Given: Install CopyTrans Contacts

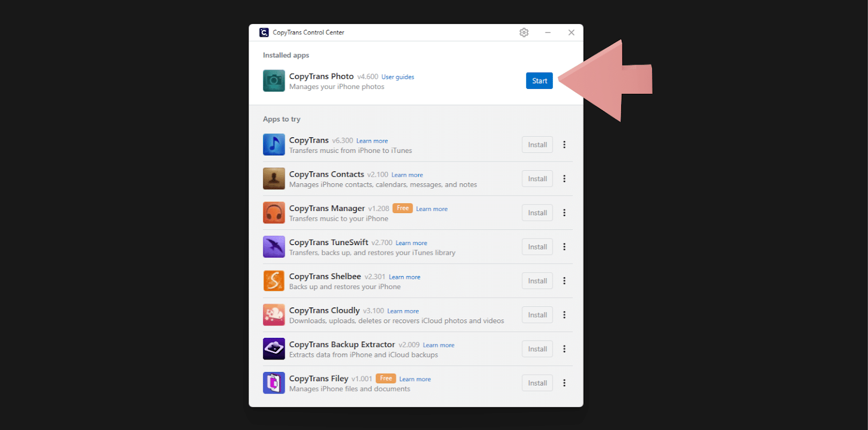Looking at the screenshot, I should click(x=537, y=179).
